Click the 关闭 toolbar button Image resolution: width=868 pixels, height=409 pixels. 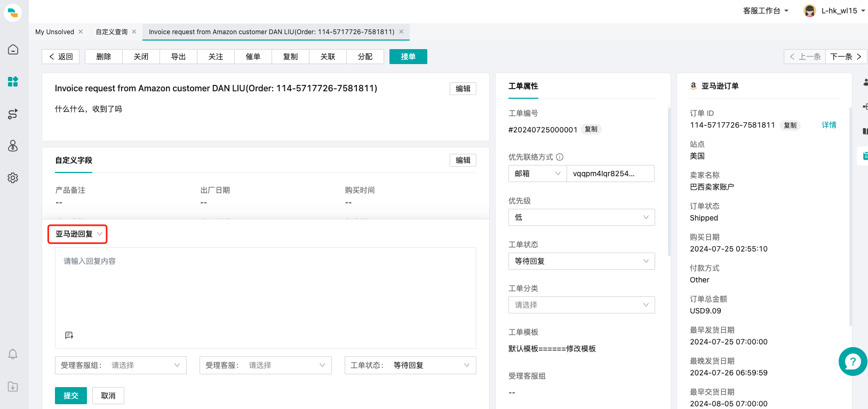point(141,57)
